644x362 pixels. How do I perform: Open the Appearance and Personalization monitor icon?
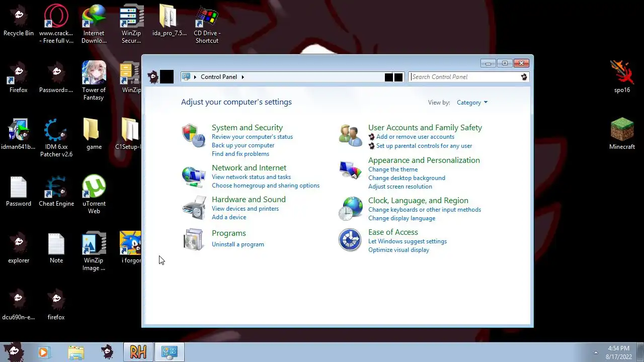[350, 170]
